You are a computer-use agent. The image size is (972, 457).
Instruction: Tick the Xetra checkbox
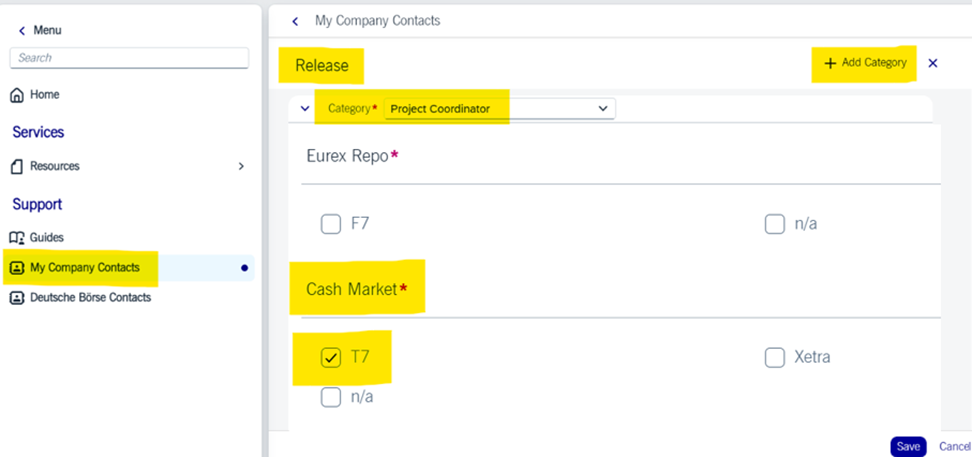click(x=775, y=357)
